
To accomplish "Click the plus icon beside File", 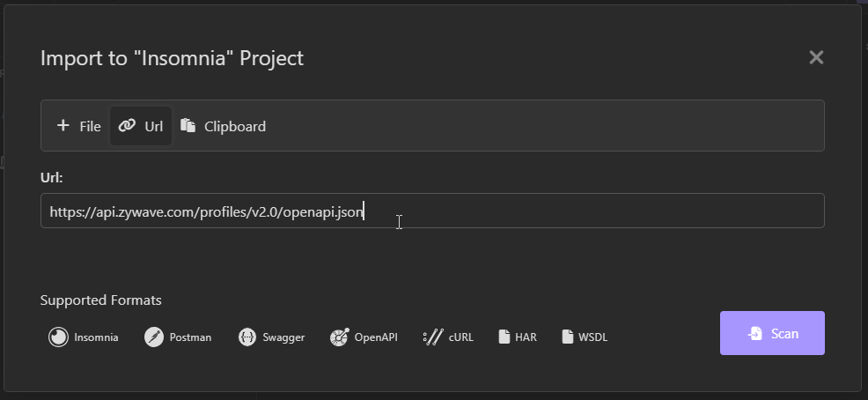I will point(63,126).
